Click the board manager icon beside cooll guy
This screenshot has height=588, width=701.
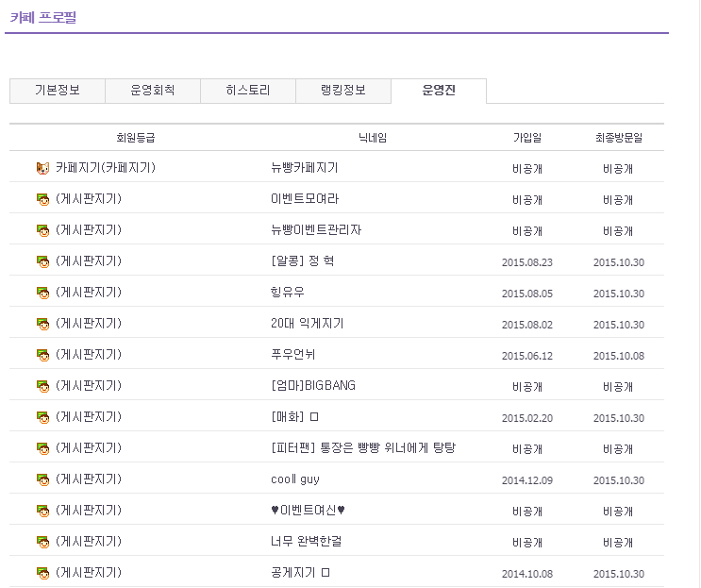coord(42,479)
